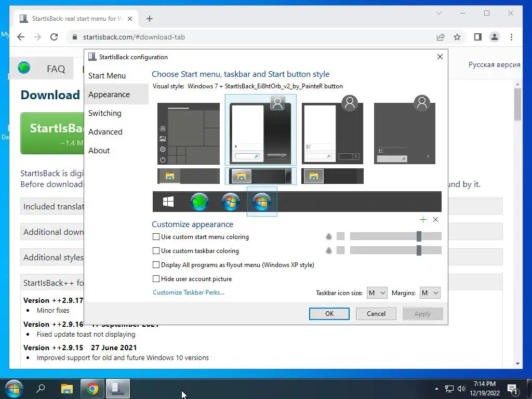Click OK in the configuration dialog
Screen dimensions: 532x399
[x=329, y=313]
